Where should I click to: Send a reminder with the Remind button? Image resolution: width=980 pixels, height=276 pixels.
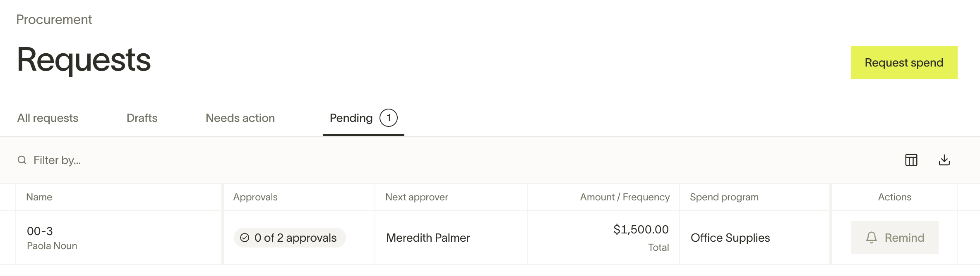(894, 238)
